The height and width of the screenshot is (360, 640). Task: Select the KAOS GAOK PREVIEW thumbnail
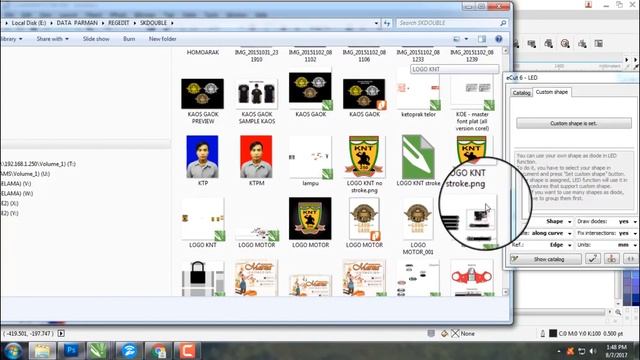point(202,94)
